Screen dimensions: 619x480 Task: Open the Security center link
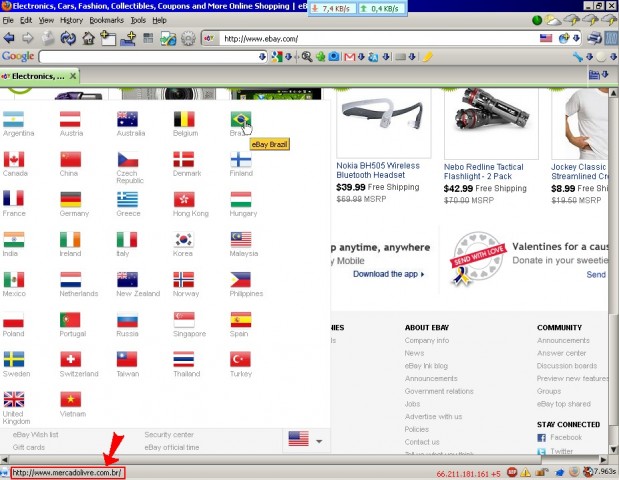(x=169, y=435)
